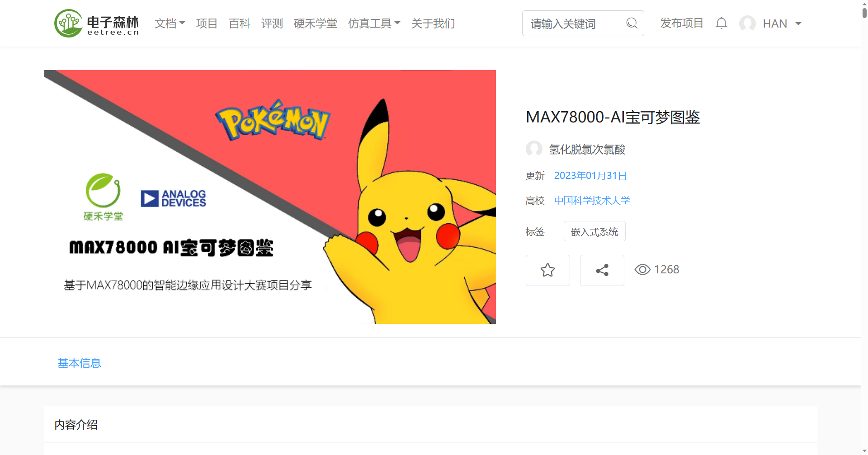Switch to 基本信息 tab
The width and height of the screenshot is (868, 455).
pos(79,363)
